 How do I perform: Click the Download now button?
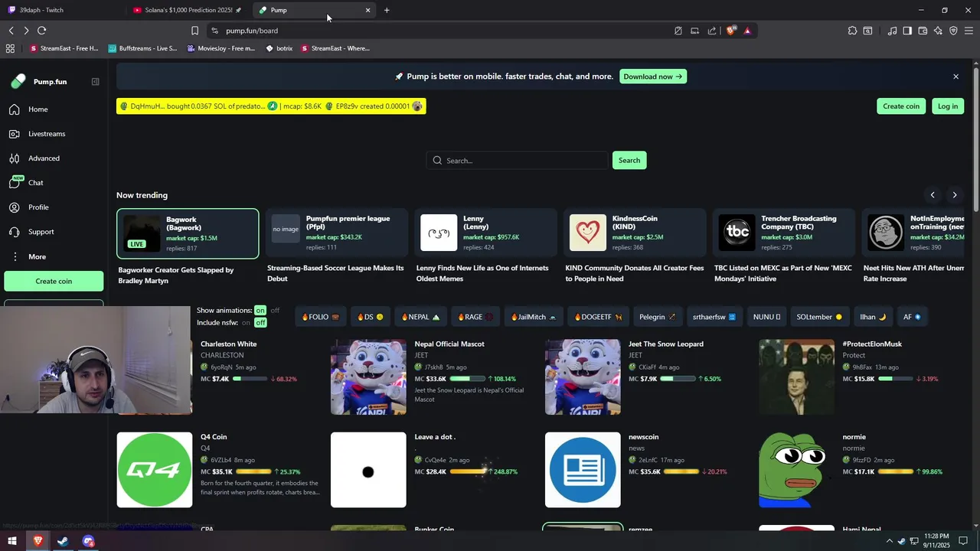652,77
